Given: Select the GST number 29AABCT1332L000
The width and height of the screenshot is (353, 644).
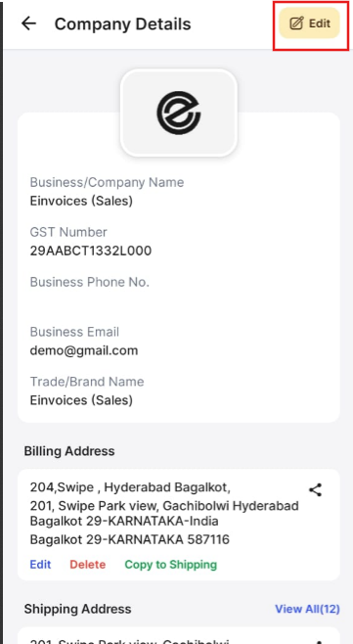Looking at the screenshot, I should pos(91,251).
